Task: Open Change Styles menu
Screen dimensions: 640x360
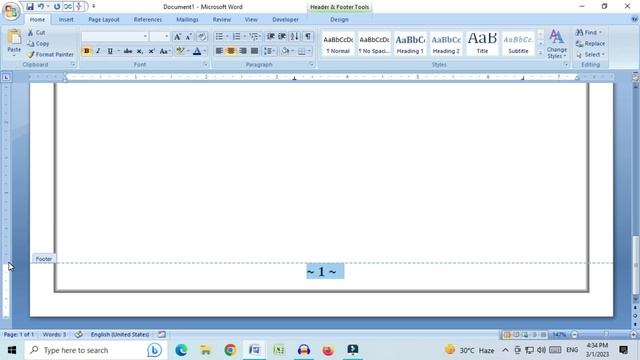Action: (556, 44)
